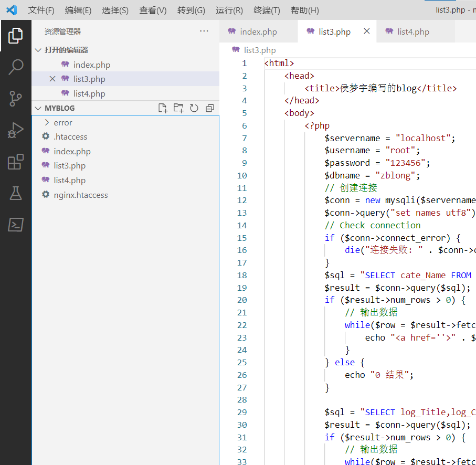Click the else keyword on line 25
Image resolution: width=476 pixels, height=465 pixels.
point(345,363)
